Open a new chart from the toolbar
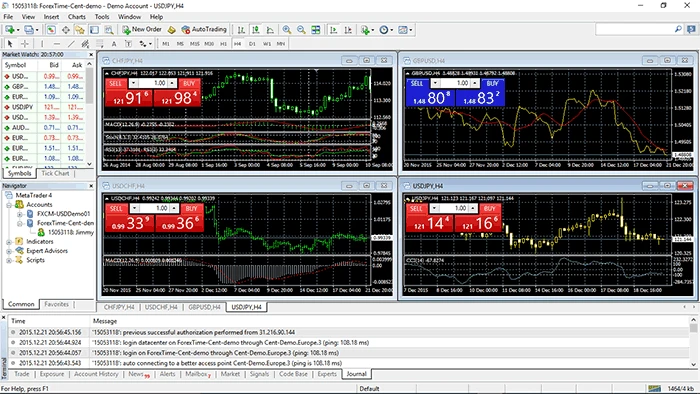This screenshot has width=700, height=394. (x=10, y=29)
